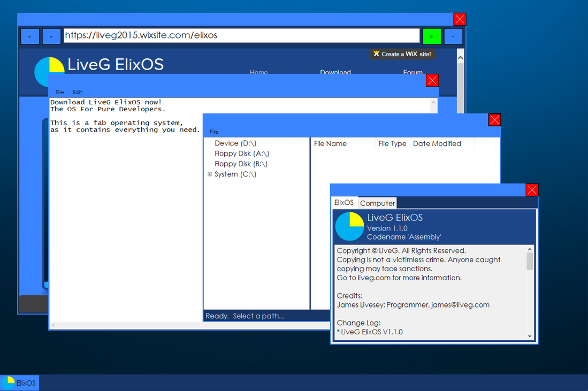
Task: Switch to the Computer tab
Action: point(377,203)
